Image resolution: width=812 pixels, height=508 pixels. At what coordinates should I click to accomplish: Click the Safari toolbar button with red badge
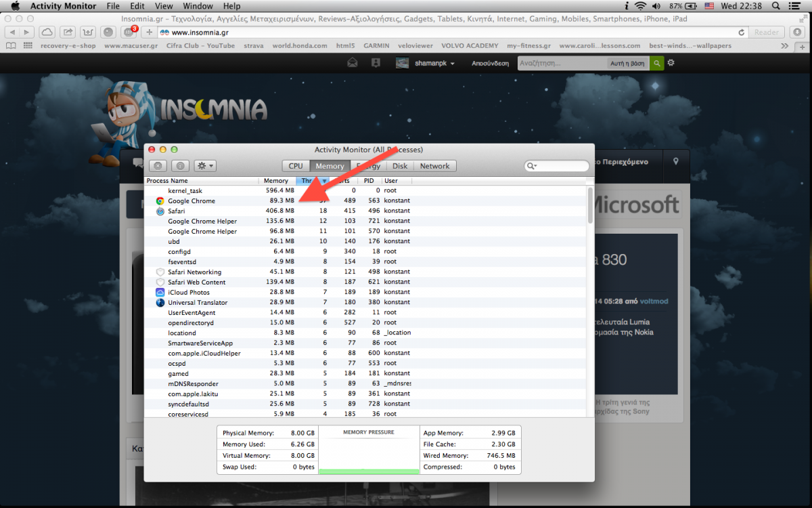(129, 32)
